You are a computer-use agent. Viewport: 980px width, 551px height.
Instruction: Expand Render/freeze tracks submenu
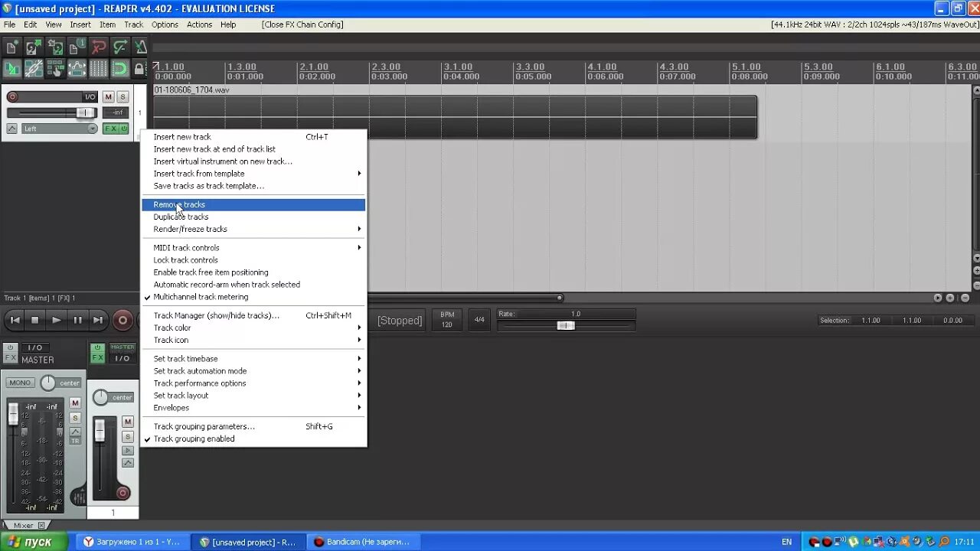(253, 229)
